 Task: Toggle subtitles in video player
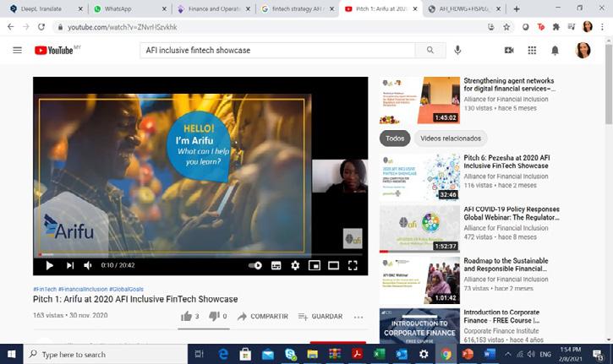pos(276,265)
